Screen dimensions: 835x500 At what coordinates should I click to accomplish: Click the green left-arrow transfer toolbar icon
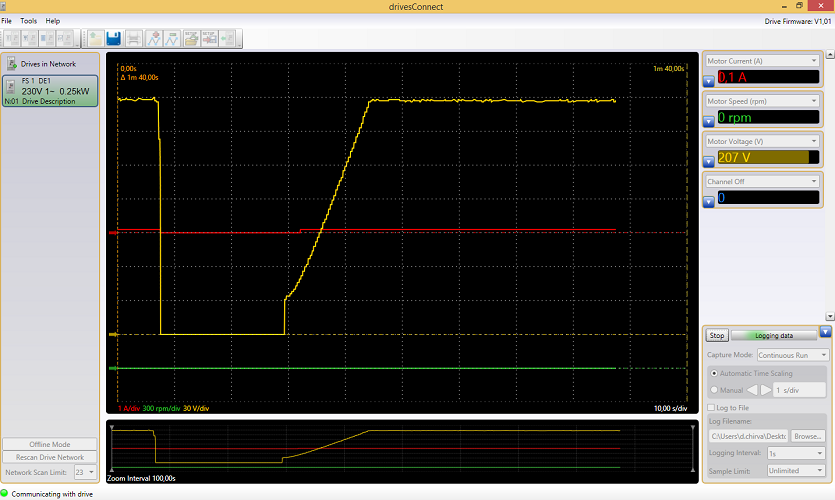click(x=227, y=38)
